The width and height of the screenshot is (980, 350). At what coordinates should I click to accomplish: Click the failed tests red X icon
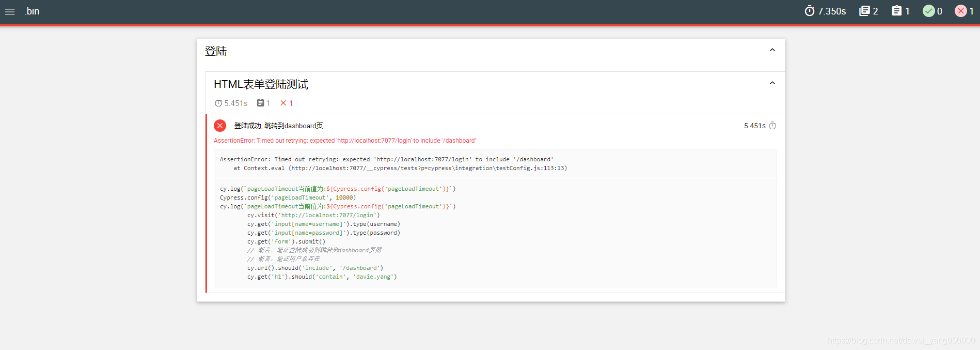[x=961, y=11]
